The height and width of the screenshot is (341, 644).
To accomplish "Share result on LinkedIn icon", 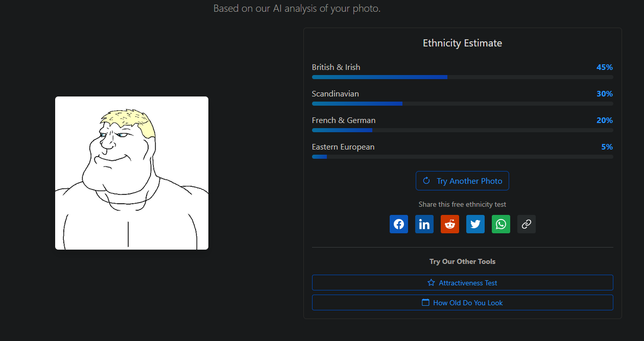I will [424, 224].
